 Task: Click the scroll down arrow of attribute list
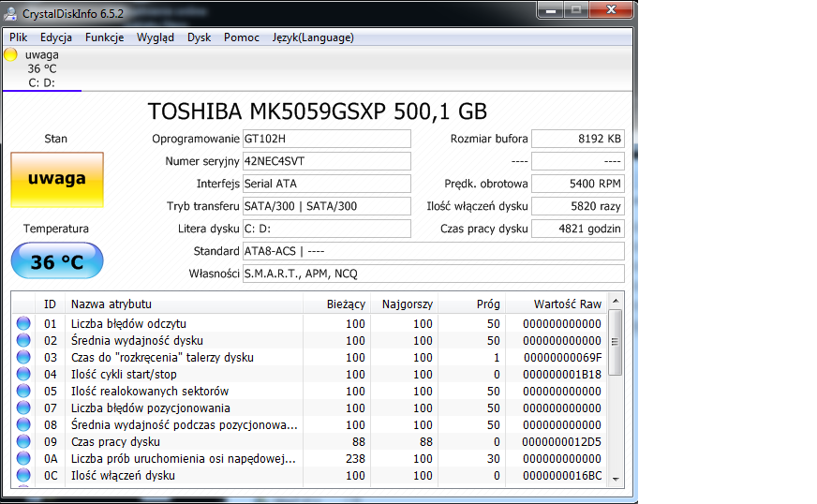[x=616, y=479]
